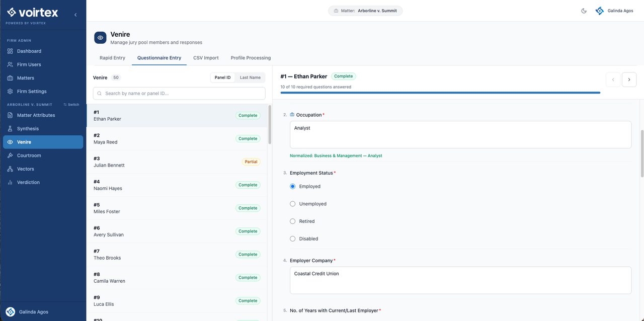Toggle dark mode moon icon
The width and height of the screenshot is (644, 321).
click(x=584, y=11)
